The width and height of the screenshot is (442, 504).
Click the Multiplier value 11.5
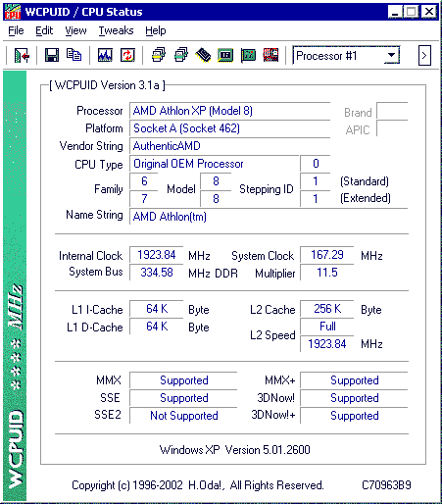coord(327,273)
